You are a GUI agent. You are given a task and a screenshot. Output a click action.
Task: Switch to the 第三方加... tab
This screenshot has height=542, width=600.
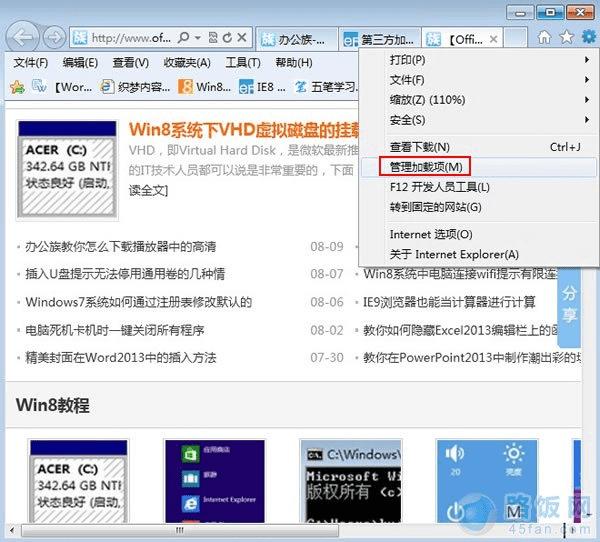tap(380, 39)
